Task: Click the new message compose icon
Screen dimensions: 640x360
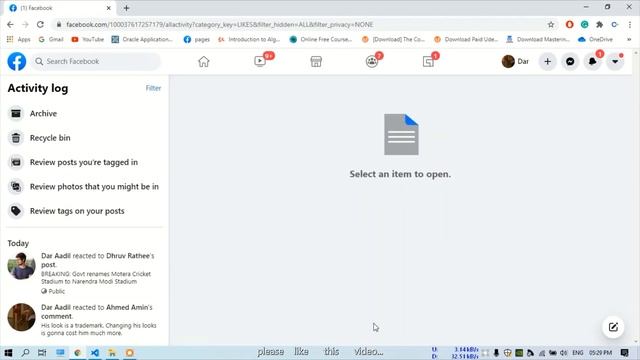Action: tap(613, 327)
